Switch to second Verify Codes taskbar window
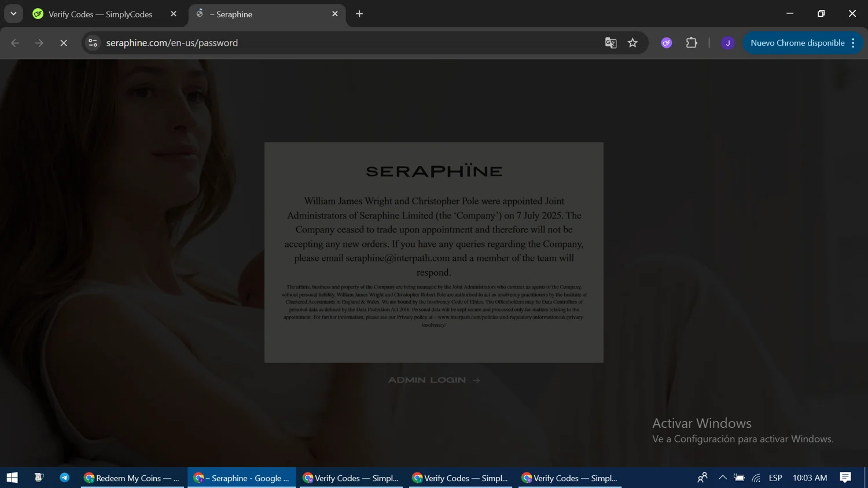 [x=461, y=478]
